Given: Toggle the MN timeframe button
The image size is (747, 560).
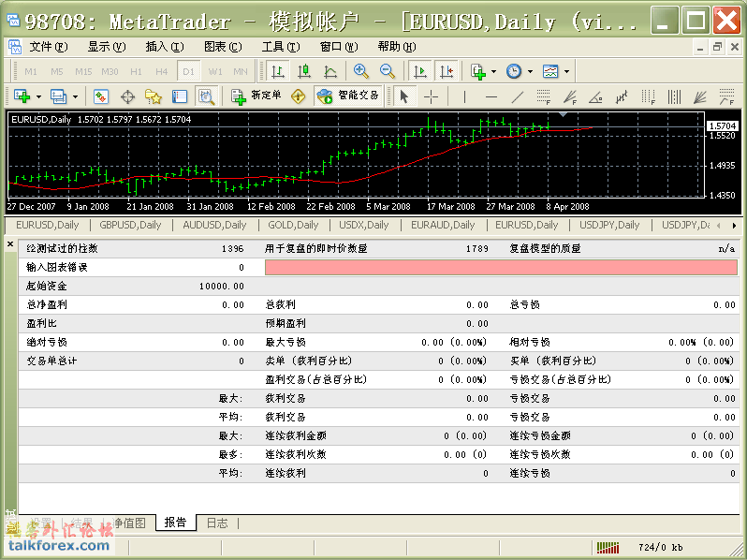Looking at the screenshot, I should click(241, 71).
